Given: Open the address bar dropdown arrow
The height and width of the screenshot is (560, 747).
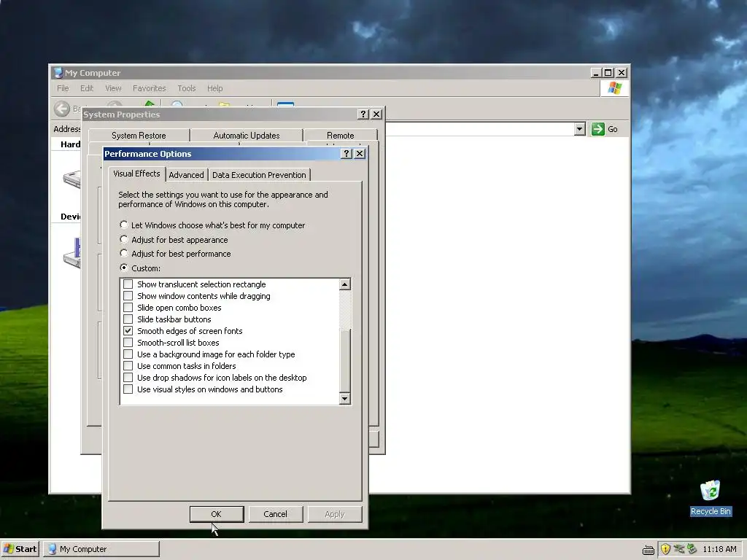Looking at the screenshot, I should pos(579,129).
